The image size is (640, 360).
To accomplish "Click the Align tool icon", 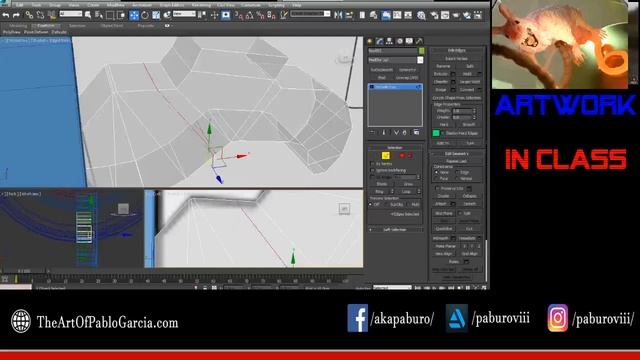I will click(349, 16).
